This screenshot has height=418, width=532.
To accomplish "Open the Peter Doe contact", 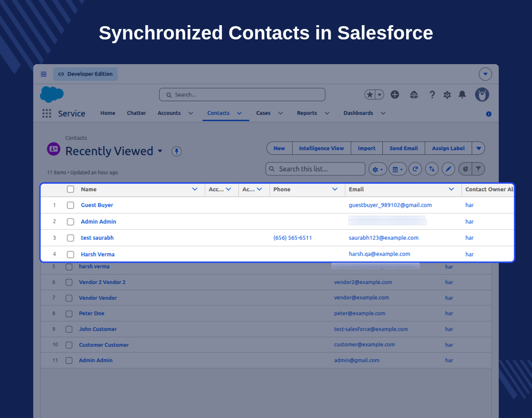I will pos(92,313).
